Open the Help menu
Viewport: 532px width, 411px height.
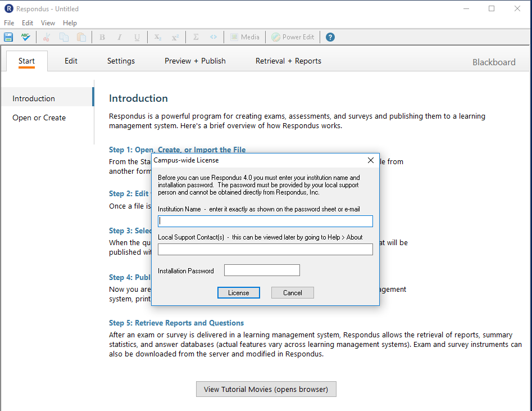[70, 22]
